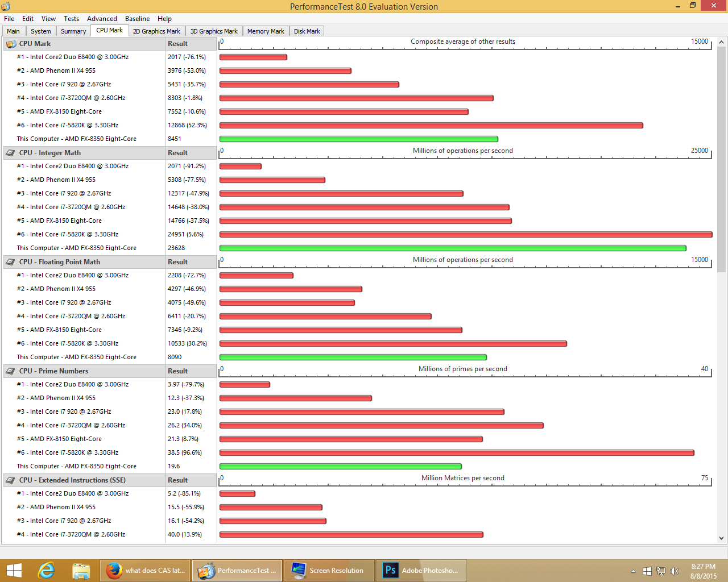Switch to the 3D Graphics Mark tab
The image size is (728, 582).
coord(214,31)
